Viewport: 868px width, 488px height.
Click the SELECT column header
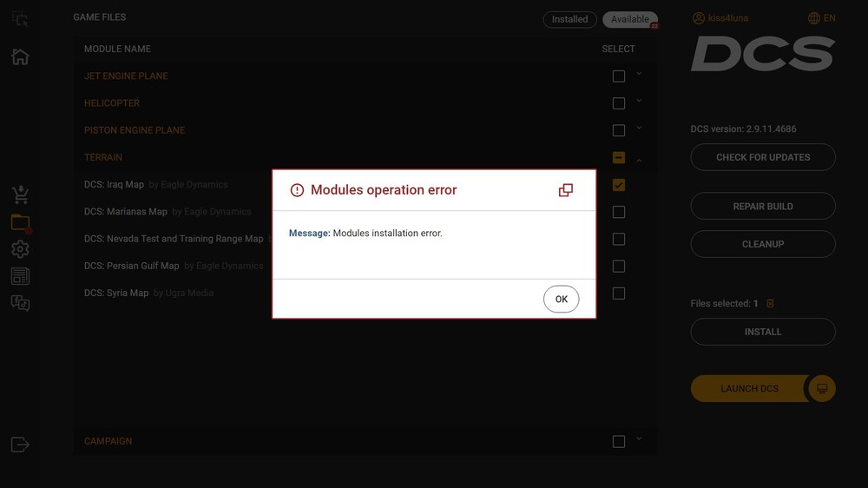(618, 49)
